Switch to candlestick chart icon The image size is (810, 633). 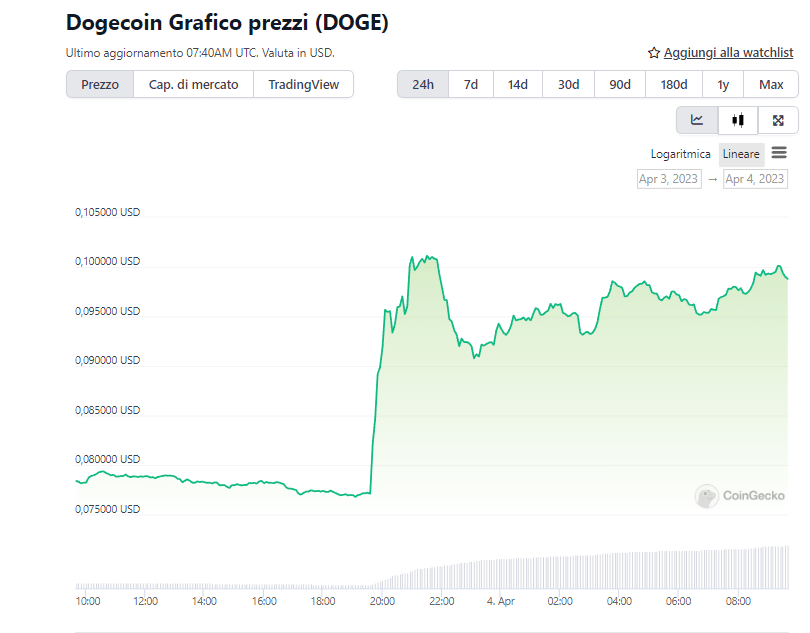coord(738,120)
